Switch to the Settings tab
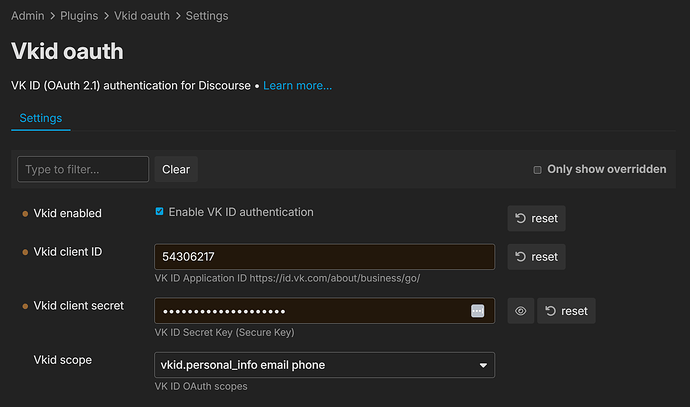 (40, 118)
